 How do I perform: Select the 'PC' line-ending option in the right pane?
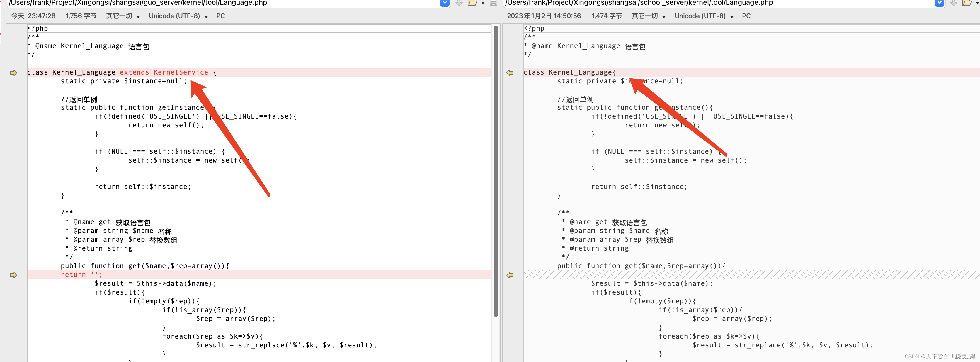746,16
